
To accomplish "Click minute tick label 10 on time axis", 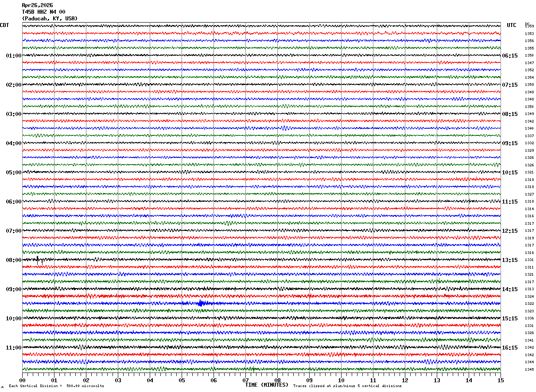I will [341, 380].
